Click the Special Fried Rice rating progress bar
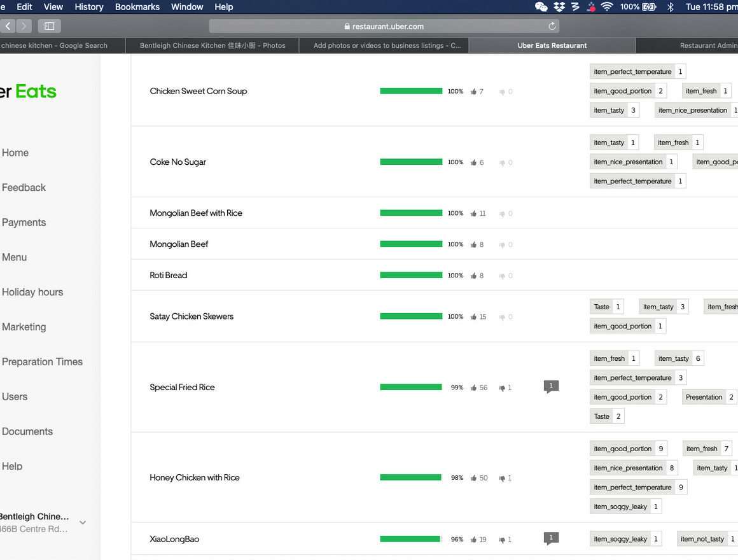Screen dimensions: 738x560 tap(411, 387)
